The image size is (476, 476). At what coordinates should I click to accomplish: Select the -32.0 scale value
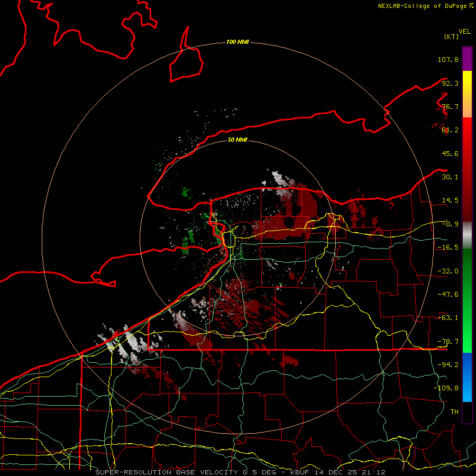tap(448, 271)
